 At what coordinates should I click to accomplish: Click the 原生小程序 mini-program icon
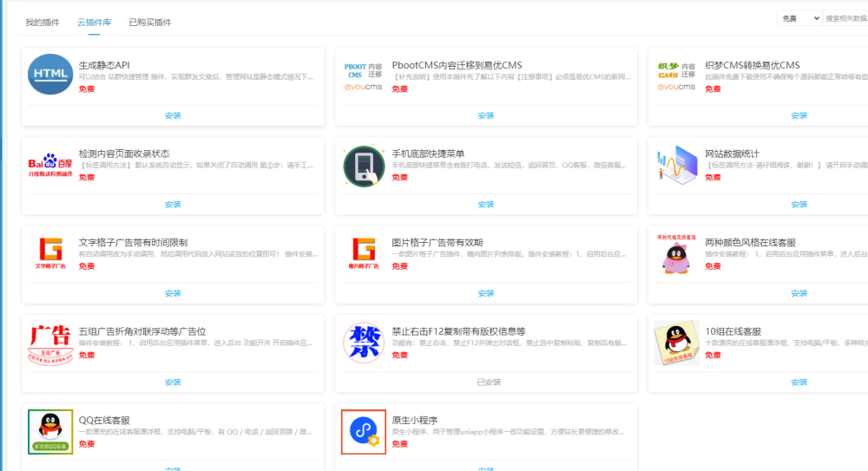point(364,432)
